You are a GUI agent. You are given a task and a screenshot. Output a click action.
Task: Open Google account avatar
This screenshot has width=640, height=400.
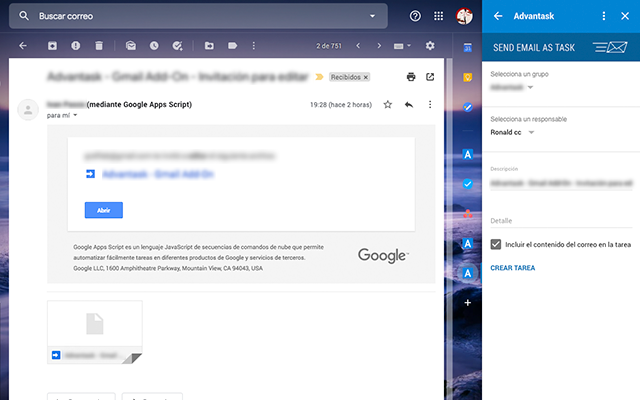pyautogui.click(x=464, y=16)
